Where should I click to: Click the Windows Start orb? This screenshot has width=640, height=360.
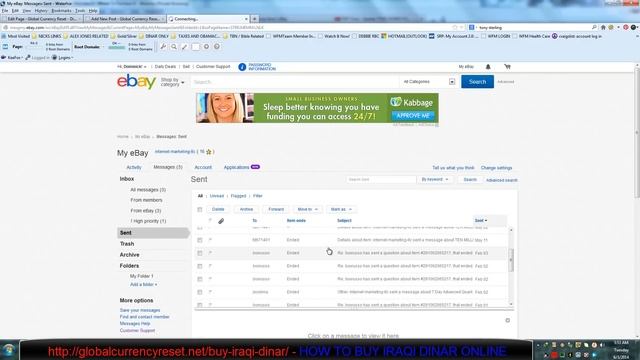coord(9,351)
